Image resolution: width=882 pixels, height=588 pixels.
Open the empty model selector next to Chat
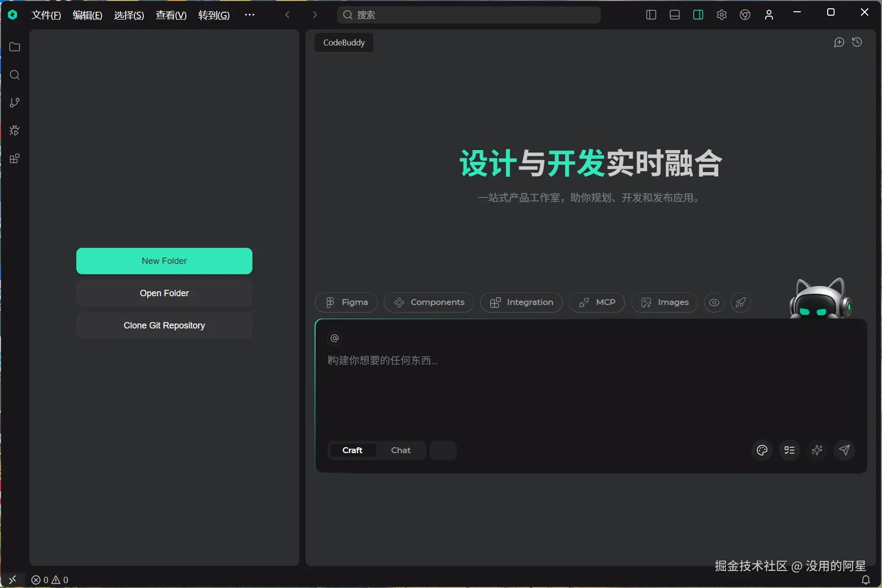[x=443, y=450]
